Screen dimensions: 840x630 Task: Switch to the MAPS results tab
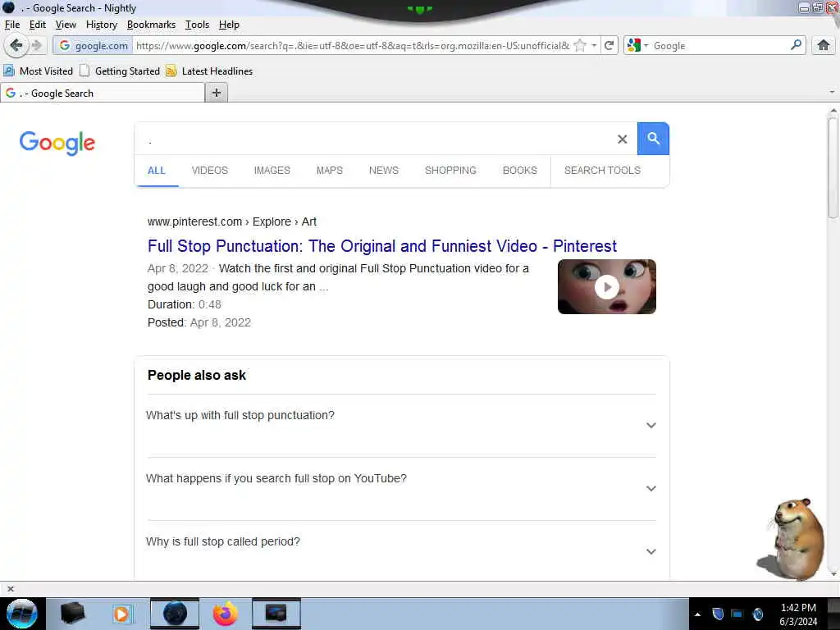coord(330,171)
